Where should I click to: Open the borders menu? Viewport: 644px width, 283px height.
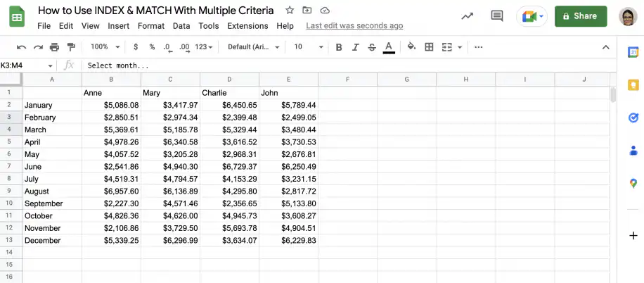(x=429, y=47)
